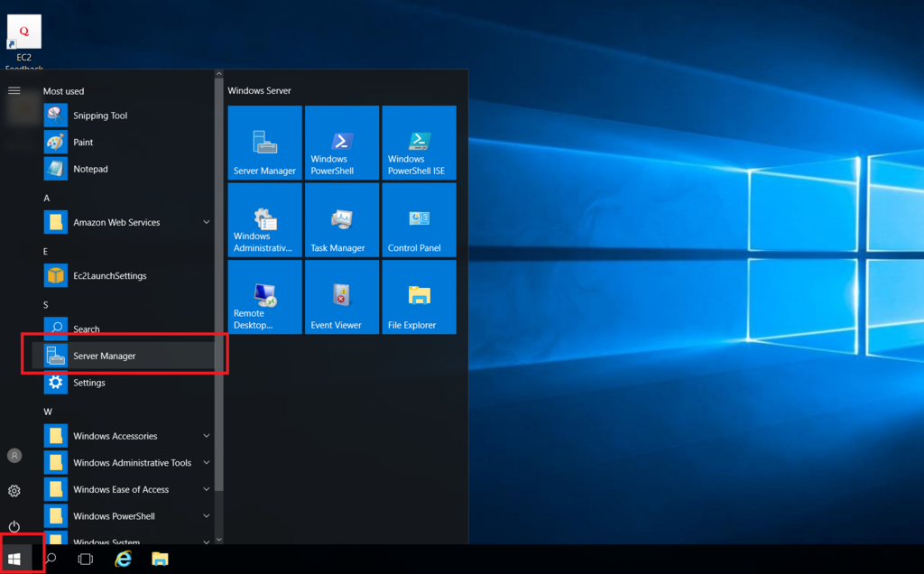Click the Windows Server group title
Image resolution: width=924 pixels, height=574 pixels.
[259, 91]
